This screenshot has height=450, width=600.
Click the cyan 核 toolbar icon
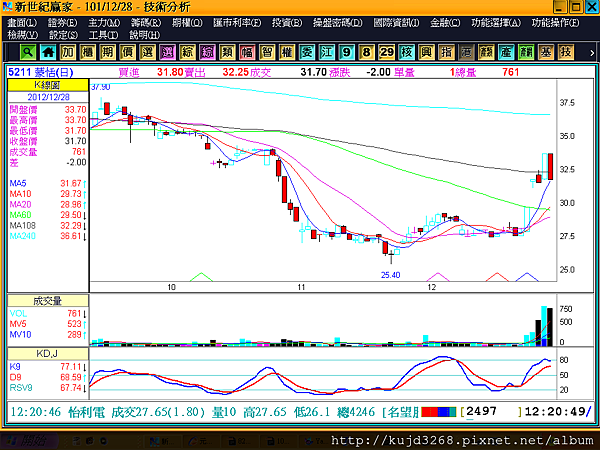click(x=406, y=52)
